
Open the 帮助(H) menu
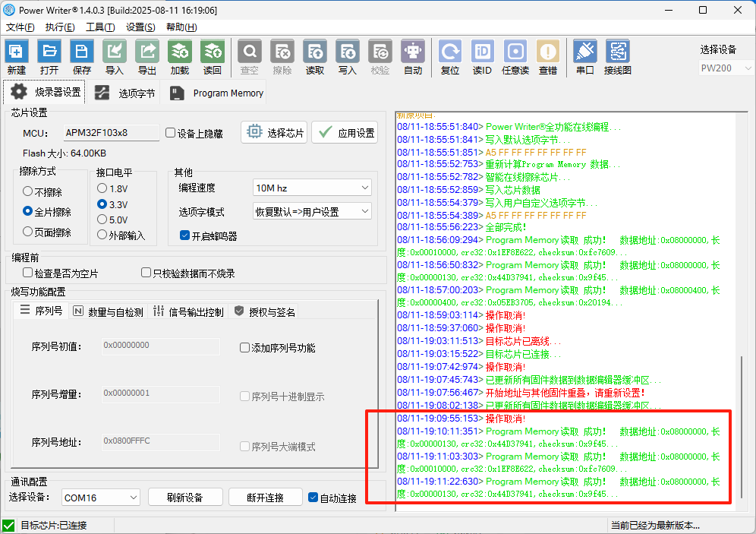click(x=181, y=27)
